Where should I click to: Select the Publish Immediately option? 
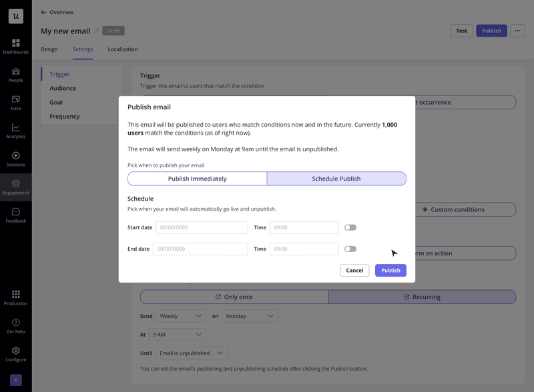(x=196, y=178)
